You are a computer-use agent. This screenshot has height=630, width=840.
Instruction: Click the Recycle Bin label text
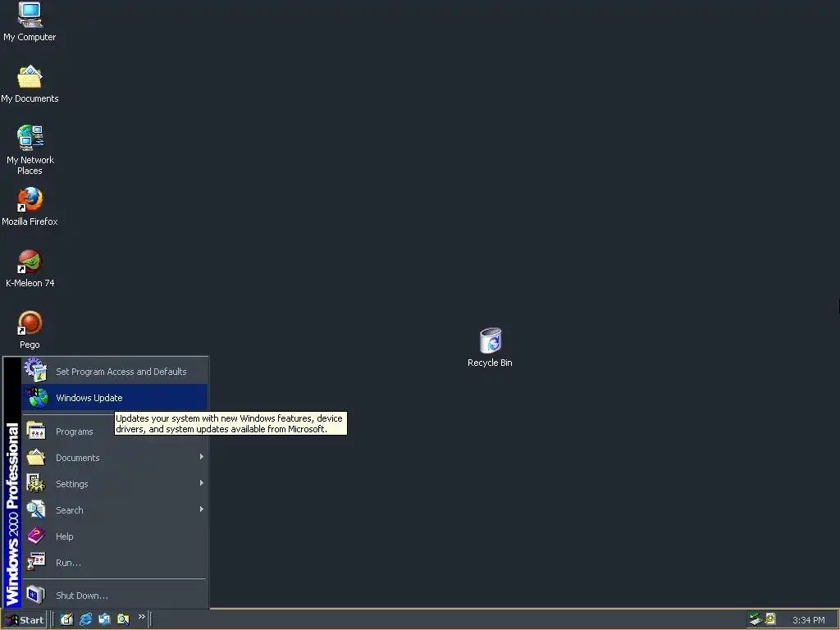point(490,363)
